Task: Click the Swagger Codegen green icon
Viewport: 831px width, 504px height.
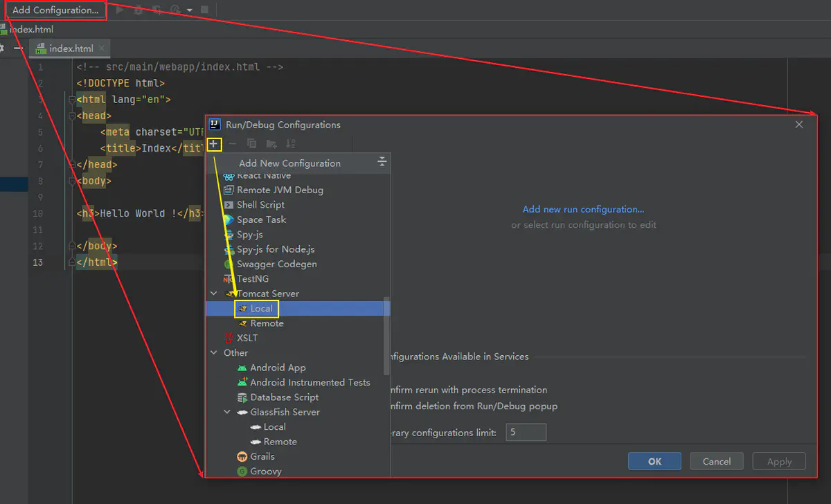Action: (229, 264)
